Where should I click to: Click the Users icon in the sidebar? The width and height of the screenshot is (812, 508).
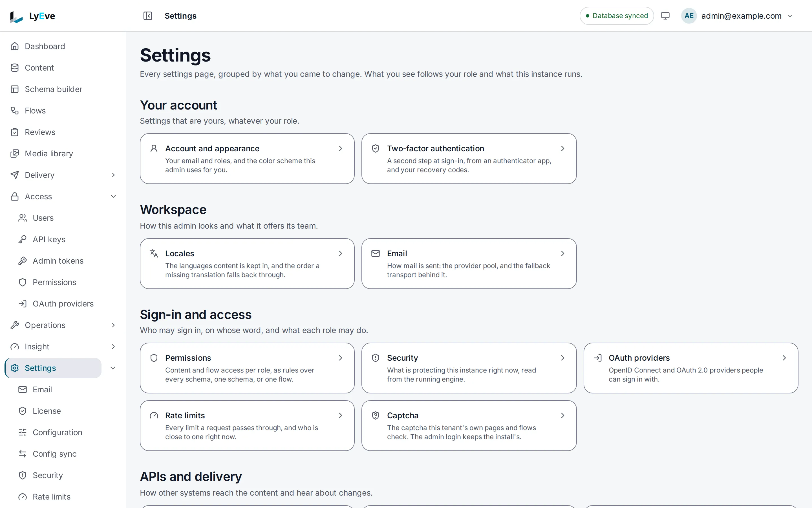[23, 218]
